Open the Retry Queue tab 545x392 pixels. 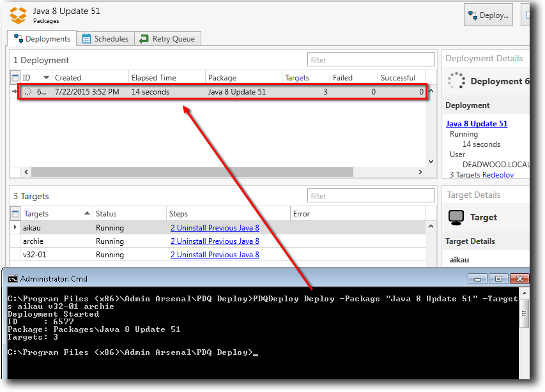(167, 39)
